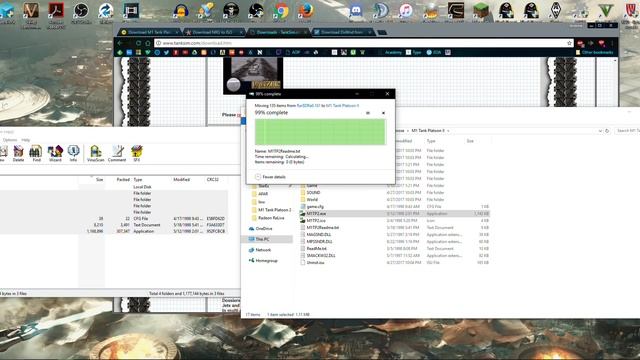This screenshot has width=640, height=360.
Task: Open the WinRAR Wizard tool
Action: coord(55,153)
